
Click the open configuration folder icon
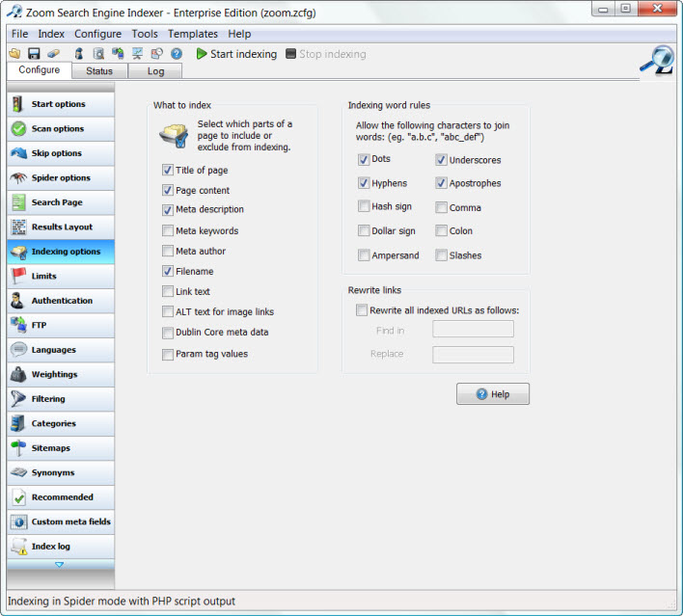pyautogui.click(x=14, y=54)
